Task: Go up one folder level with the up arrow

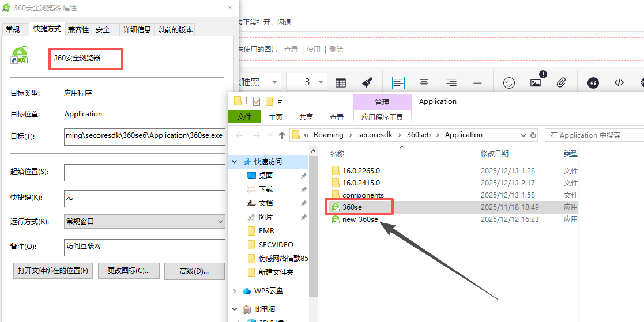Action: [x=282, y=135]
